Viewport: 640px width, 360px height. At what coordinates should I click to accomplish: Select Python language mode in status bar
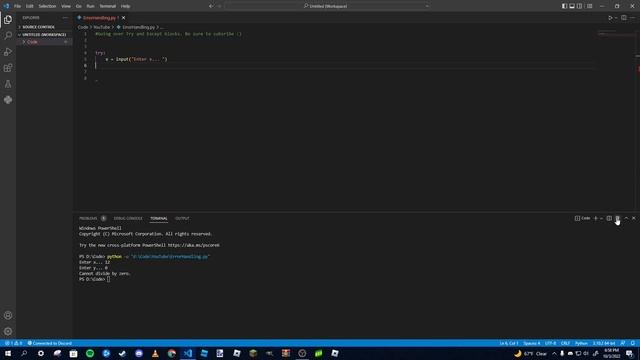(581, 343)
